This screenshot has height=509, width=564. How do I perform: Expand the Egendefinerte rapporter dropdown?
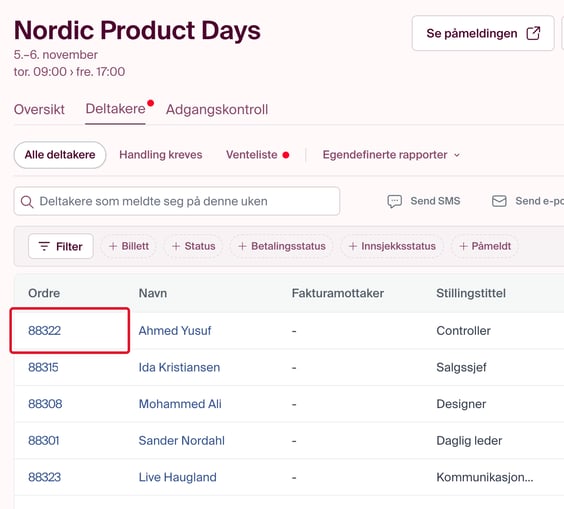391,155
